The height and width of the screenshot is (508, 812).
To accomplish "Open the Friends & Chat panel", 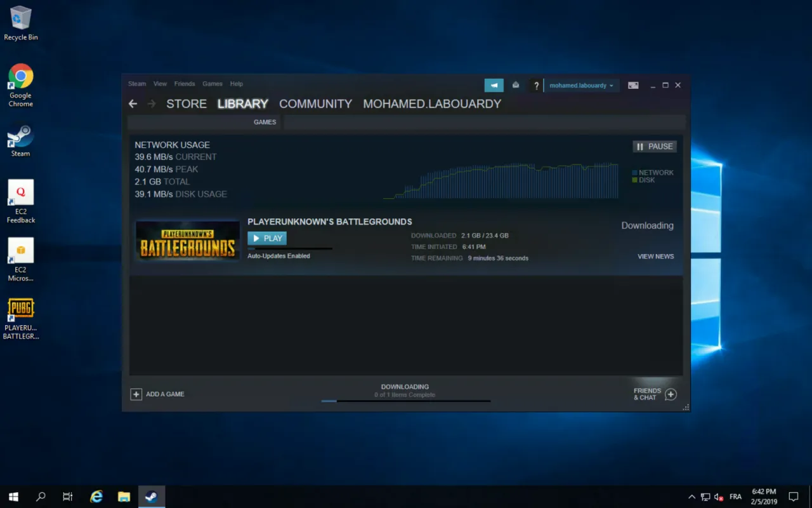I will click(x=653, y=394).
